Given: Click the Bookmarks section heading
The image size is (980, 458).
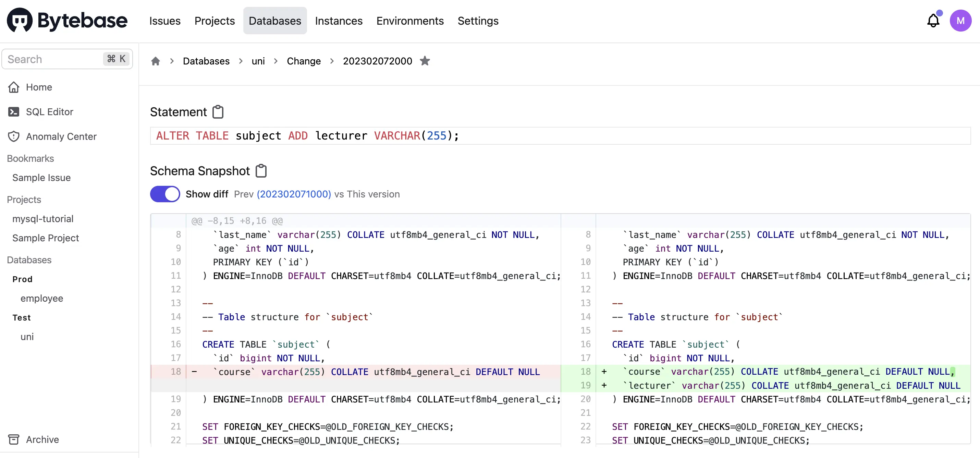Looking at the screenshot, I should [x=30, y=158].
